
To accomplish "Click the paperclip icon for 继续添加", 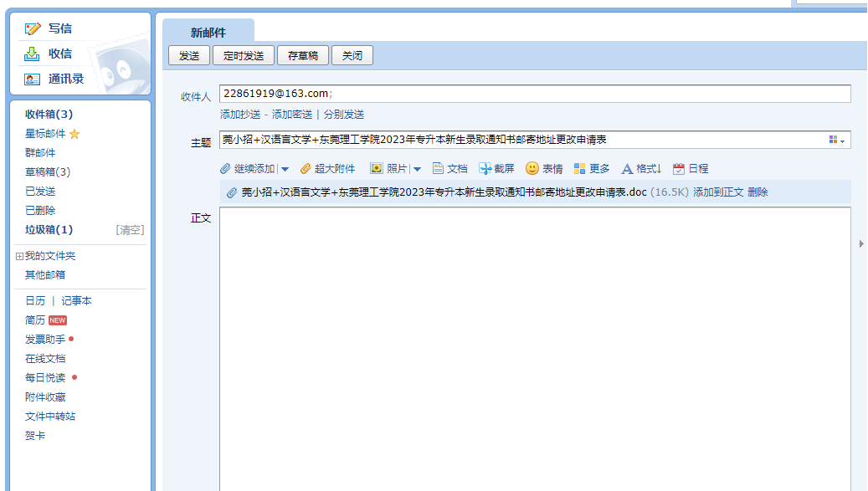I will click(x=225, y=169).
